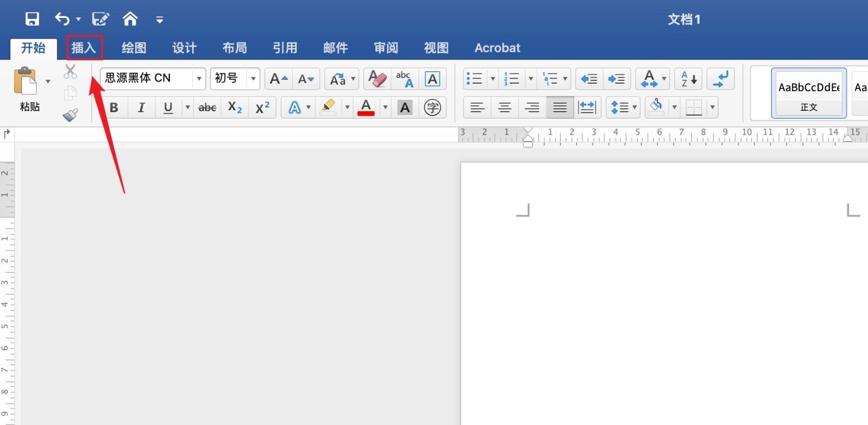The image size is (868, 425).
Task: Click the 初号 font size field
Action: (x=228, y=79)
